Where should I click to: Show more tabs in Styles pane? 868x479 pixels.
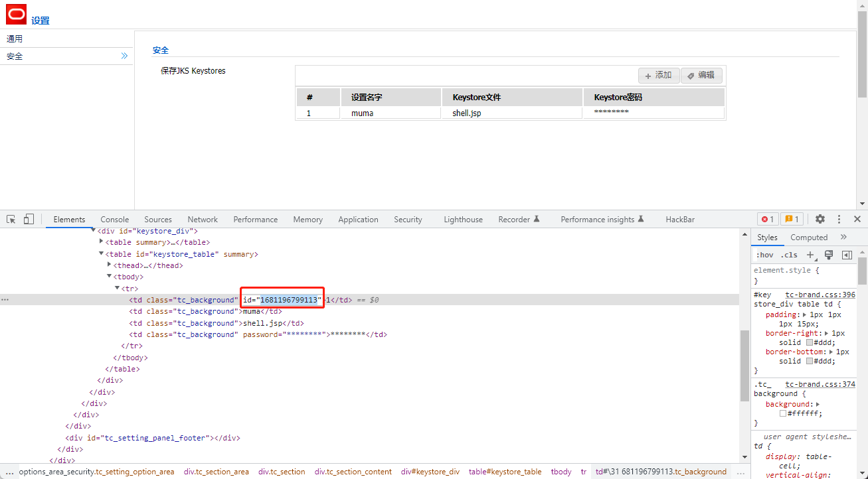click(x=843, y=237)
